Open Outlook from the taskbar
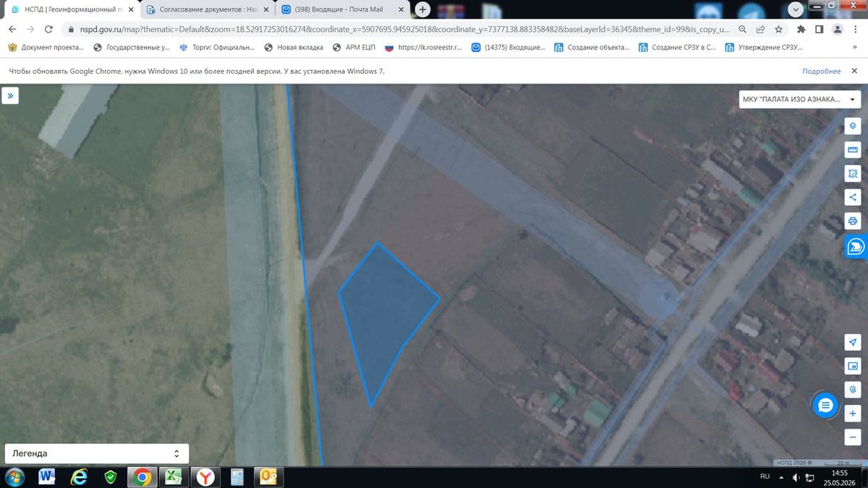This screenshot has height=488, width=868. pyautogui.click(x=269, y=477)
